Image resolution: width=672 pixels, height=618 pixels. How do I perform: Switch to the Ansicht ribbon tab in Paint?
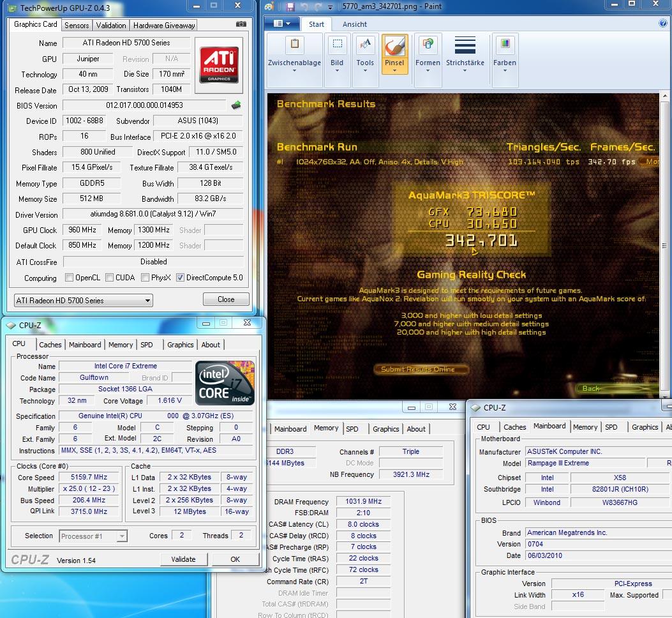pyautogui.click(x=354, y=24)
